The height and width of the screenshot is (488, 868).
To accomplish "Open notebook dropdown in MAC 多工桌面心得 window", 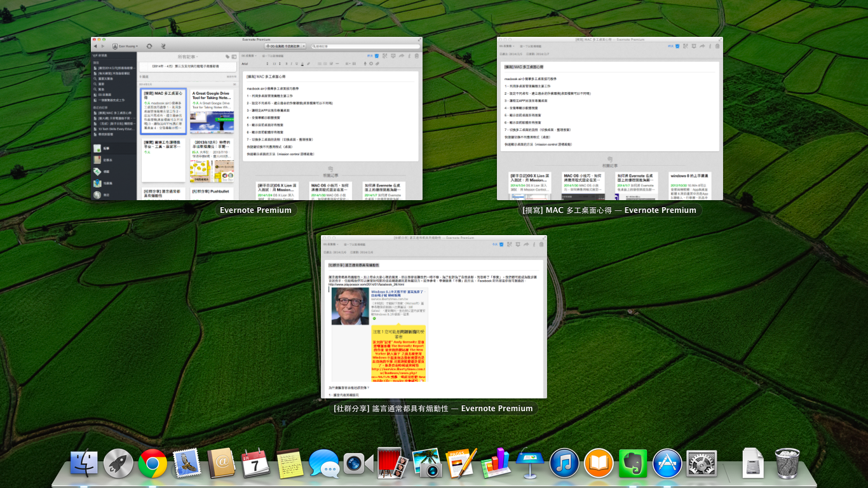I will pos(506,46).
